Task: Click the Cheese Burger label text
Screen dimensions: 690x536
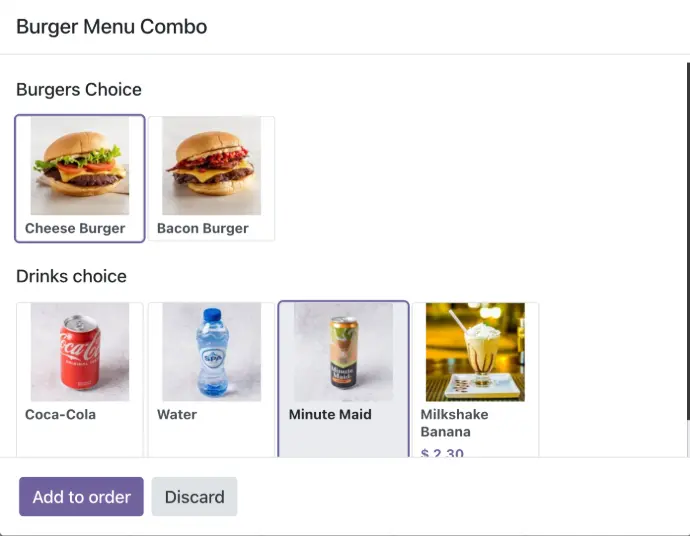Action: coord(75,228)
